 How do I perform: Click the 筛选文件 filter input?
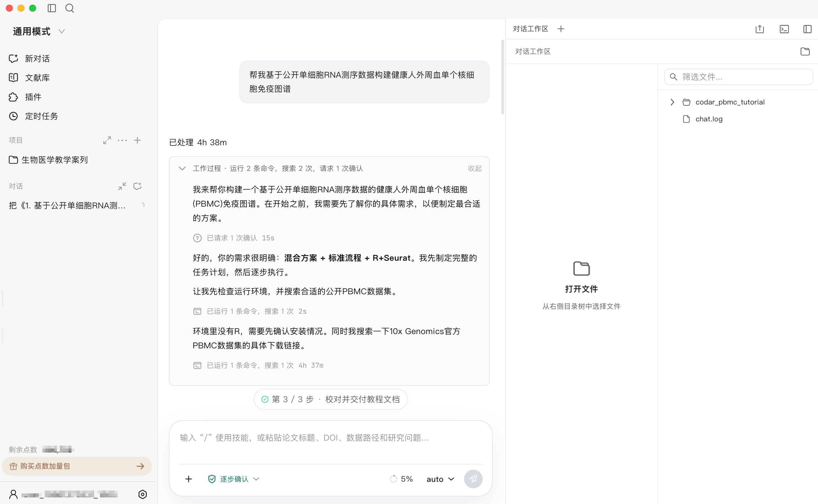click(x=739, y=77)
